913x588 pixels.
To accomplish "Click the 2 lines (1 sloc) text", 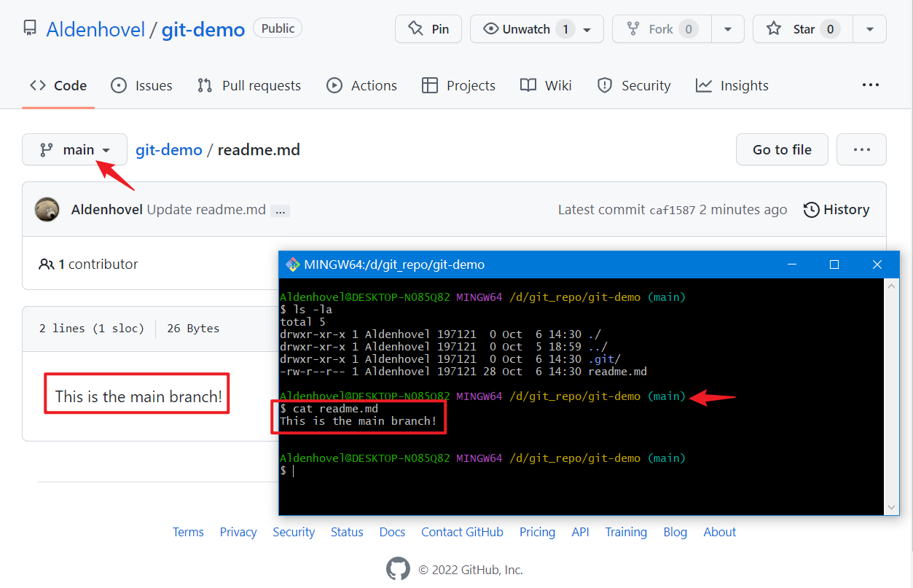I will point(92,329).
